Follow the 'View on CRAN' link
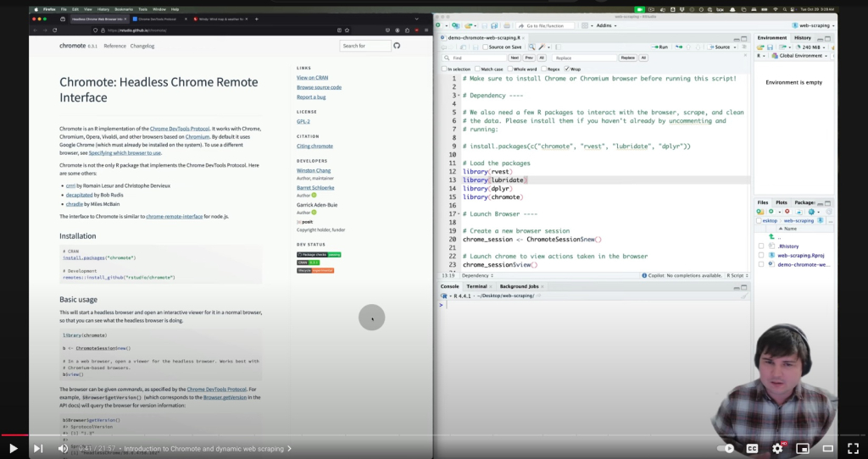The height and width of the screenshot is (459, 868). tap(312, 77)
